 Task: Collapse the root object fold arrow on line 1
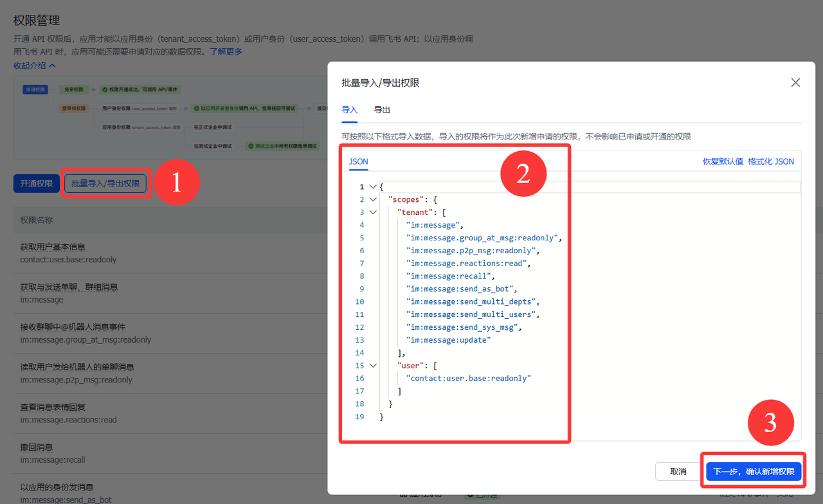tap(373, 187)
